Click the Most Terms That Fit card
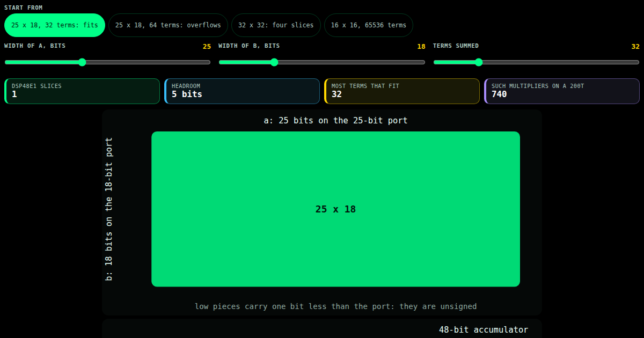This screenshot has width=644, height=338. coord(402,91)
